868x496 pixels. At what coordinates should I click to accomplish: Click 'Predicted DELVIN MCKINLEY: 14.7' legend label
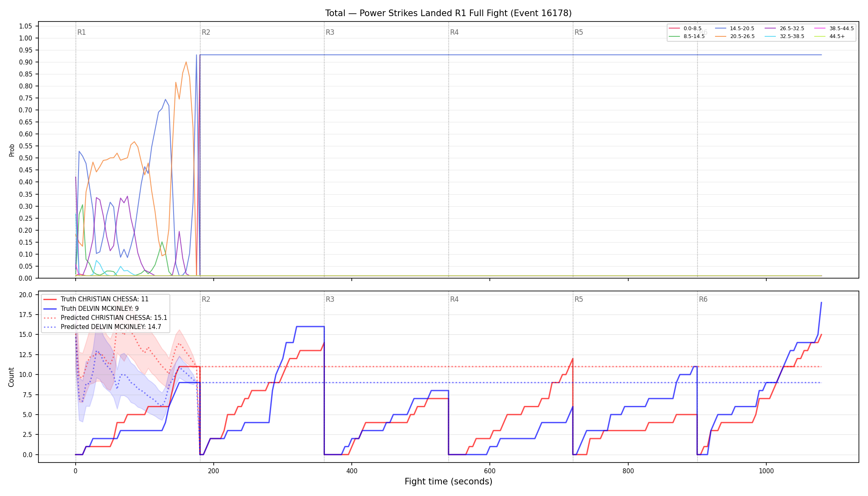[x=111, y=327]
